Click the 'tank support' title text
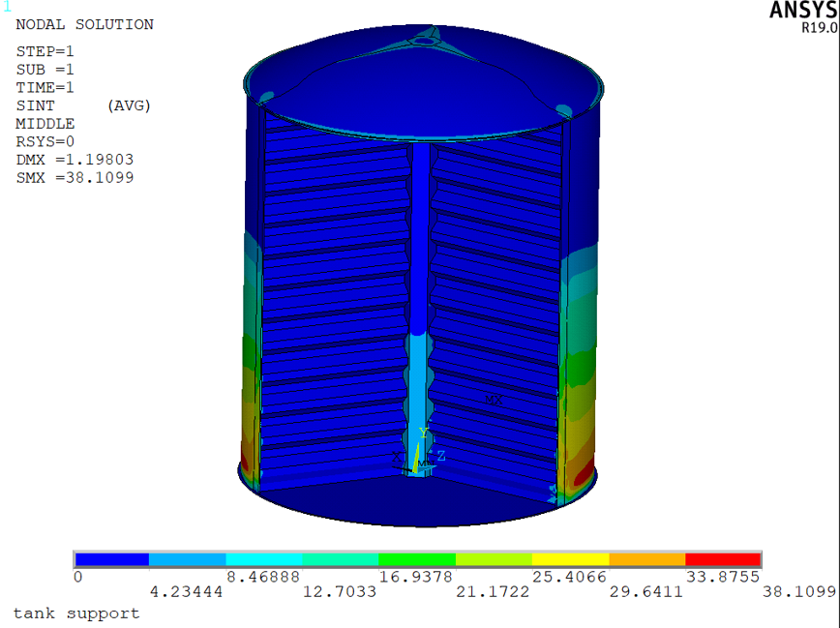Image resolution: width=840 pixels, height=628 pixels. coord(76,613)
